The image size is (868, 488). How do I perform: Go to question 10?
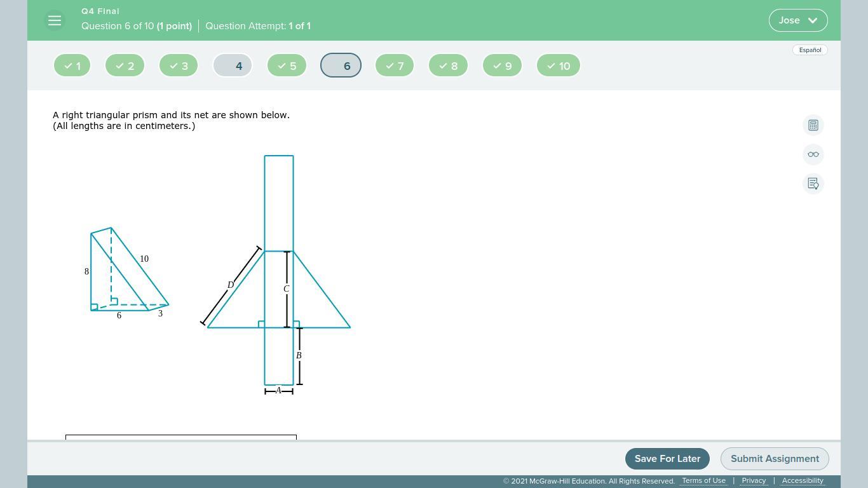(559, 65)
